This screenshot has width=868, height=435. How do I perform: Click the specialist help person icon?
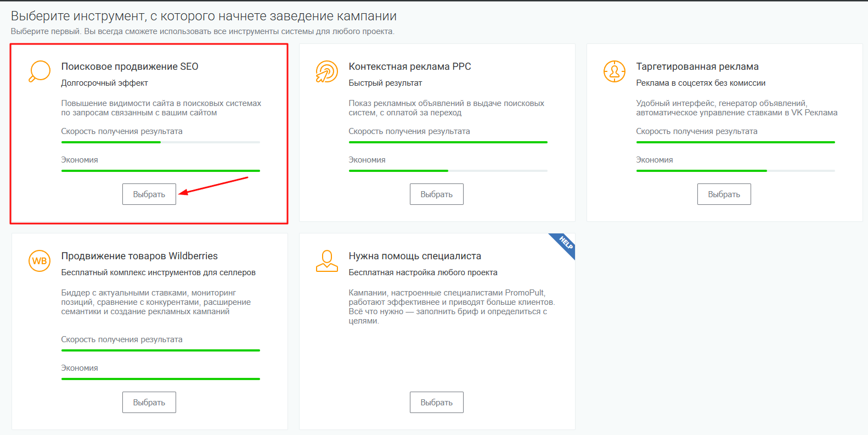(x=326, y=261)
